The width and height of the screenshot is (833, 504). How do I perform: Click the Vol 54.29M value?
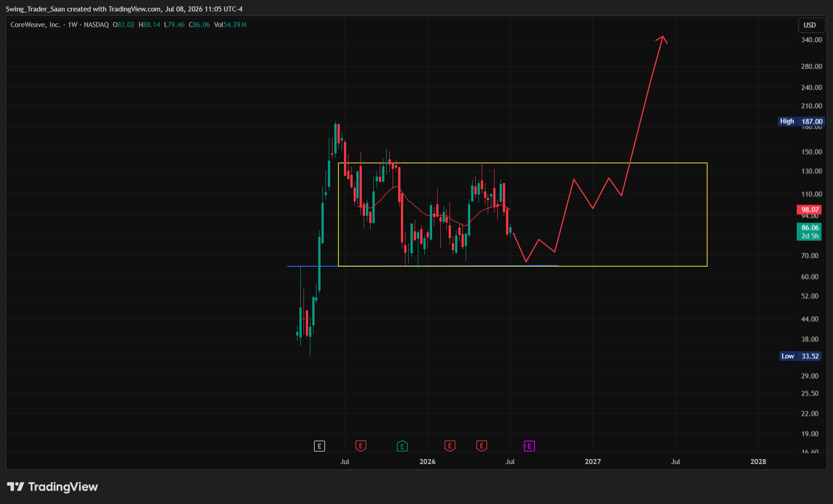click(230, 25)
